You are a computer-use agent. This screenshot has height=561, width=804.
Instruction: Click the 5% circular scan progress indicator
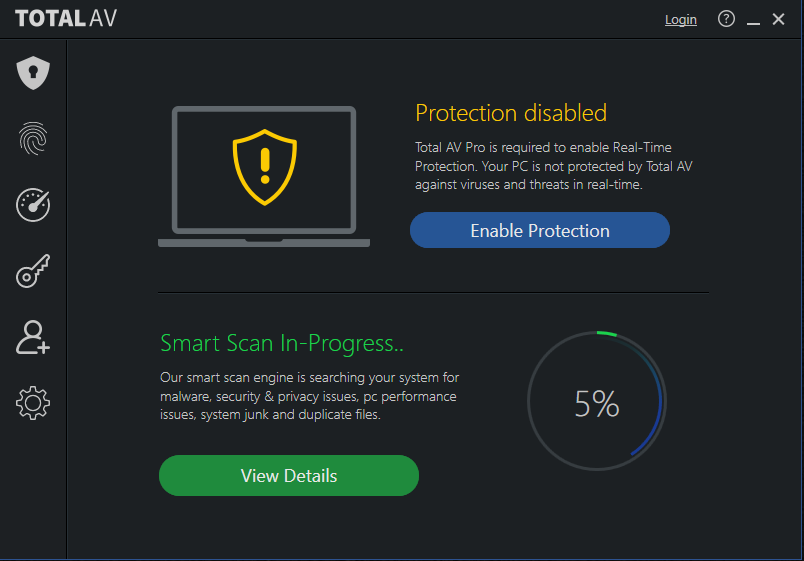pyautogui.click(x=597, y=401)
